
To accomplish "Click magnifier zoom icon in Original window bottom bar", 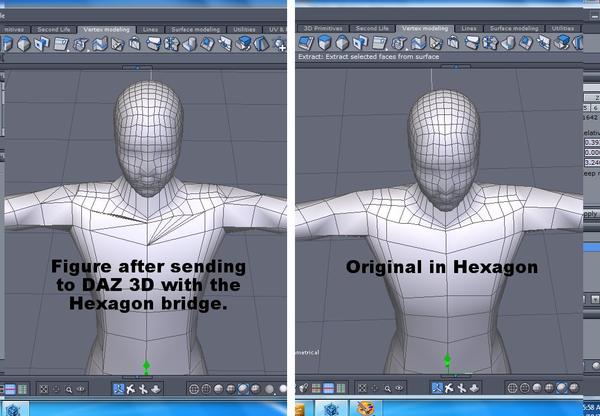I will pyautogui.click(x=387, y=388).
